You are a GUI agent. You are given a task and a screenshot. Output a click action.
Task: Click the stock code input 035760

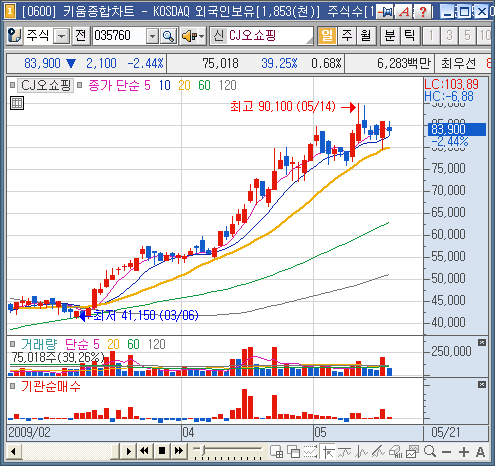(x=119, y=36)
